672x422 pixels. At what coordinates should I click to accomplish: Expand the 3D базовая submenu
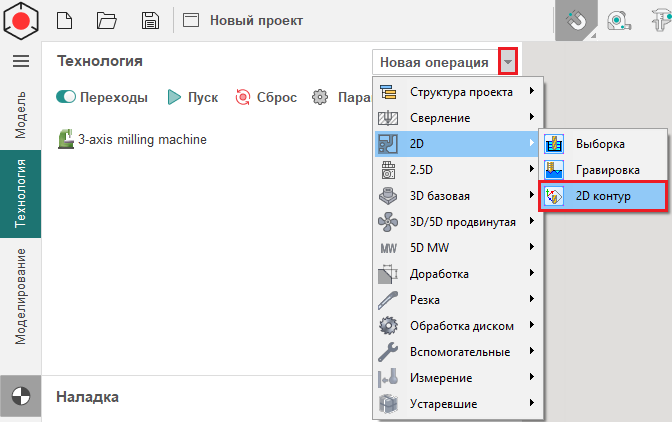458,196
